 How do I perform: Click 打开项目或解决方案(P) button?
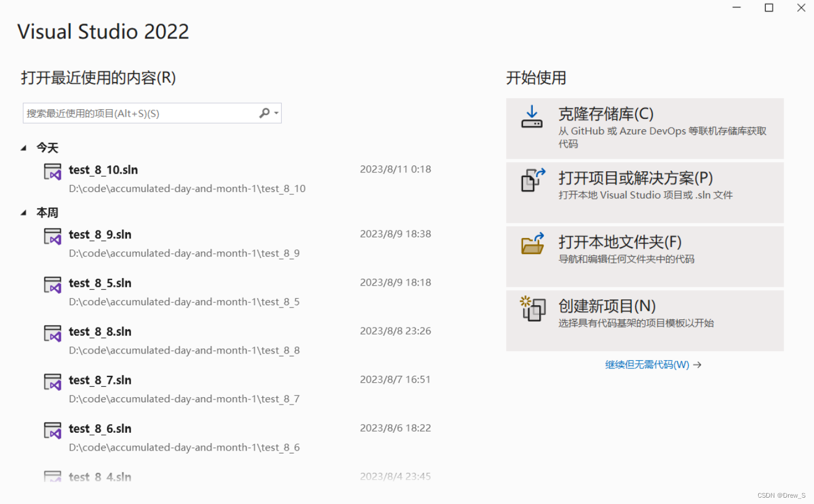coord(645,193)
